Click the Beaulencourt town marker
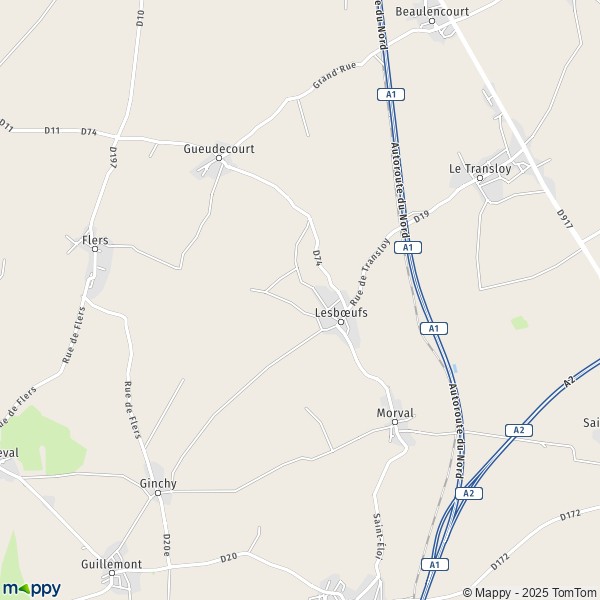The image size is (600, 600). [432, 21]
